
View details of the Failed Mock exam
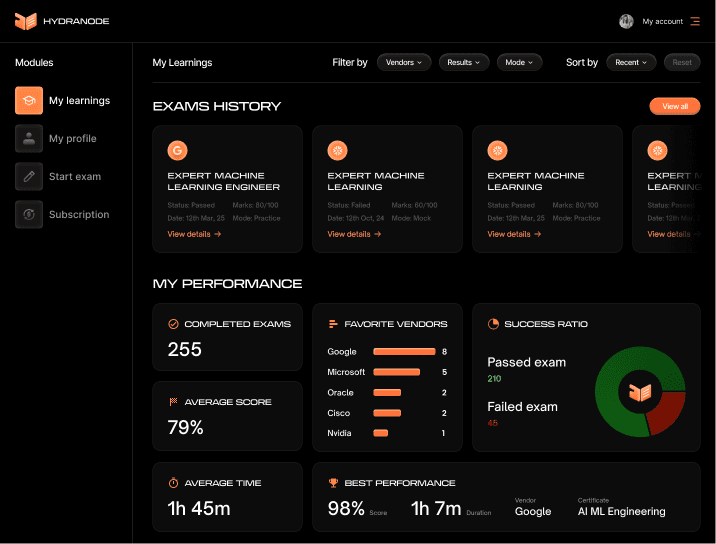click(x=354, y=234)
